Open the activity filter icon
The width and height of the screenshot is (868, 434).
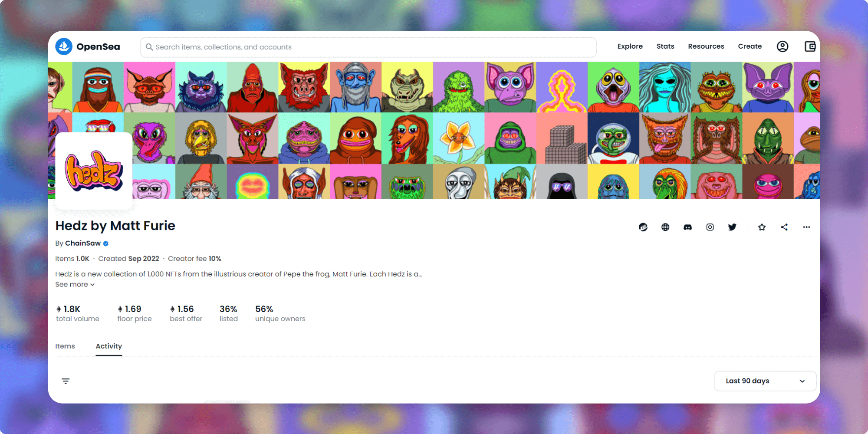point(66,381)
